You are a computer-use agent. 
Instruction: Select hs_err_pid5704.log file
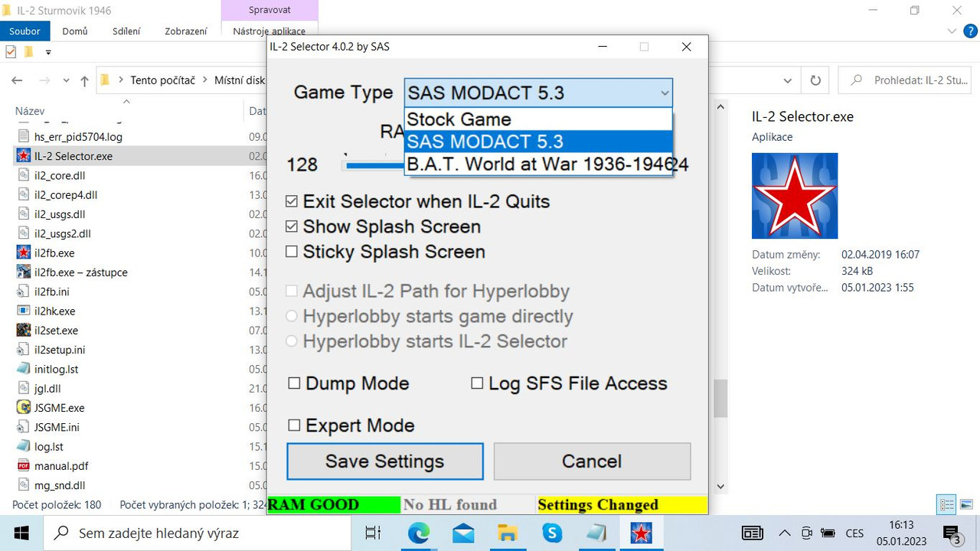(78, 137)
